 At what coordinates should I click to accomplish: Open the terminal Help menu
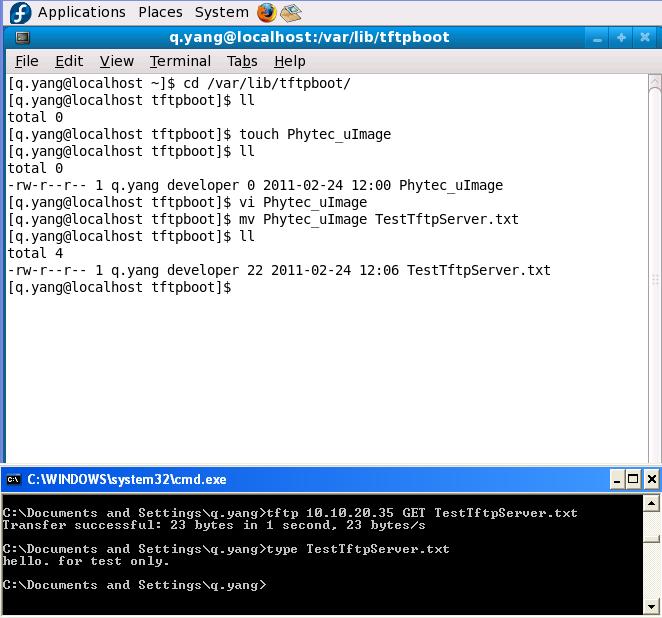pos(290,61)
